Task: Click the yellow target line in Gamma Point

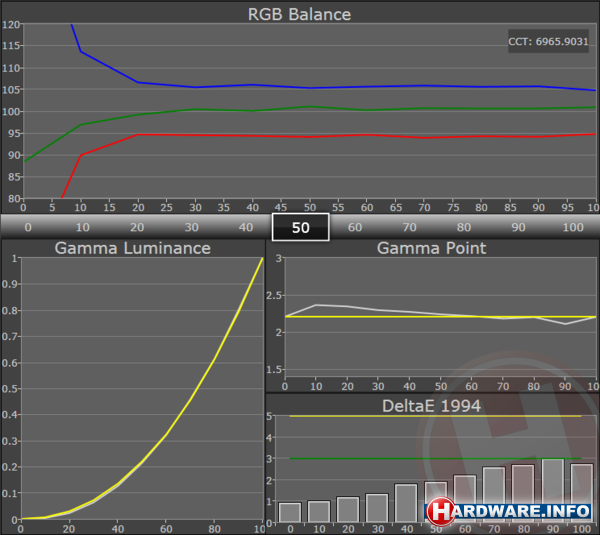Action: pyautogui.click(x=440, y=317)
